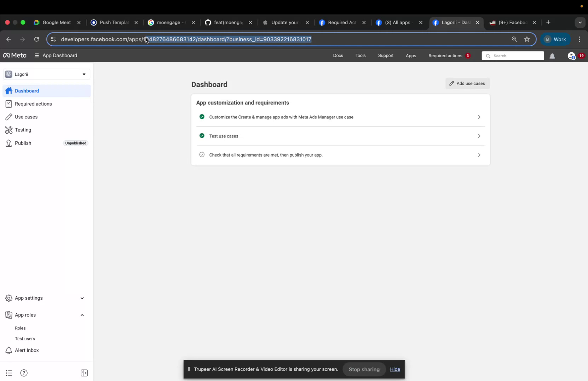The width and height of the screenshot is (588, 381).
Task: Click inside the Search field
Action: (512, 55)
